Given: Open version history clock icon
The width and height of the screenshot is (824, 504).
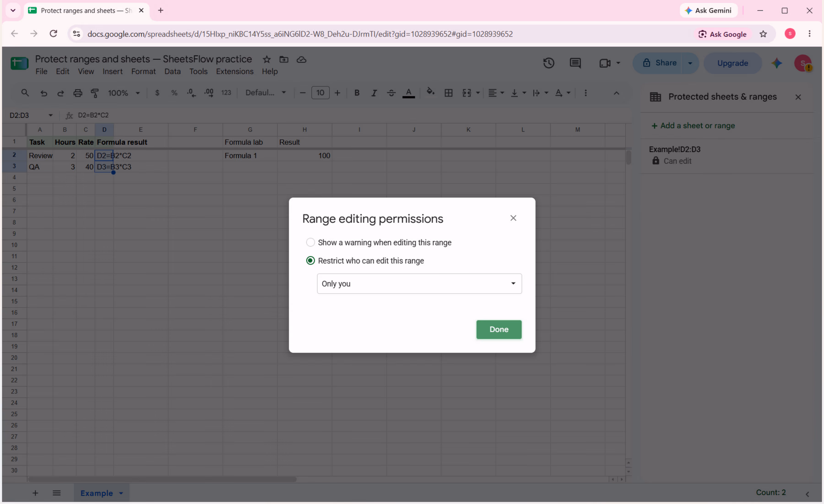Looking at the screenshot, I should click(548, 63).
